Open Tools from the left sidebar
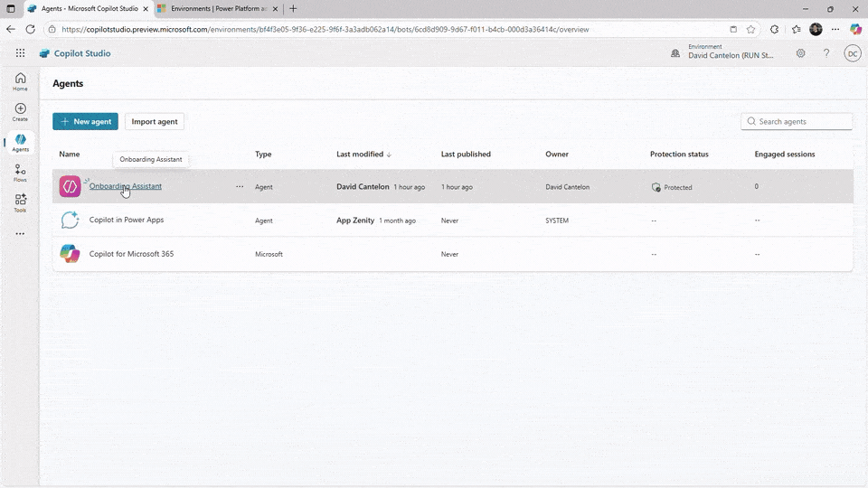The image size is (868, 488). 20,202
